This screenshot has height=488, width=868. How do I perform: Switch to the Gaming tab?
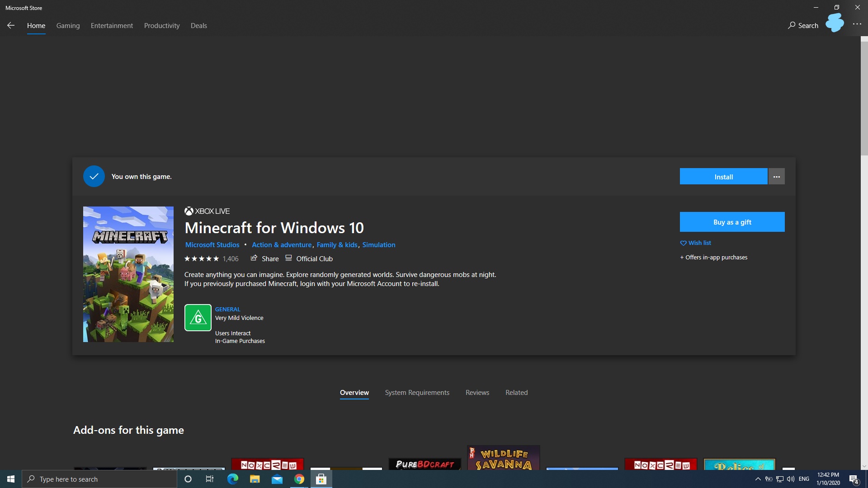68,25
